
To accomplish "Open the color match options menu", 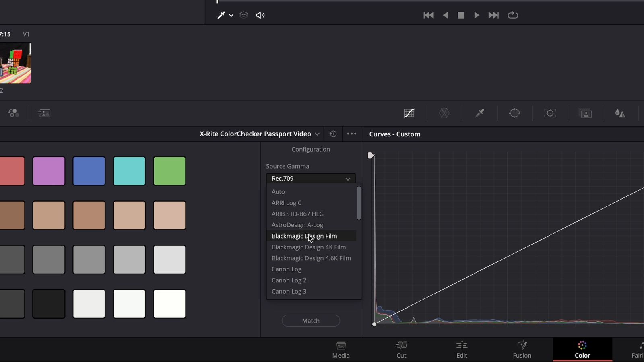I will click(x=351, y=134).
